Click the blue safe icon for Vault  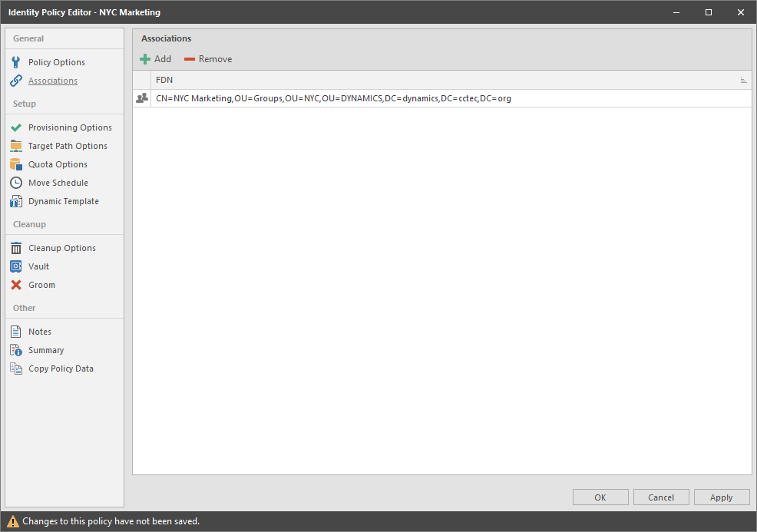(x=16, y=266)
